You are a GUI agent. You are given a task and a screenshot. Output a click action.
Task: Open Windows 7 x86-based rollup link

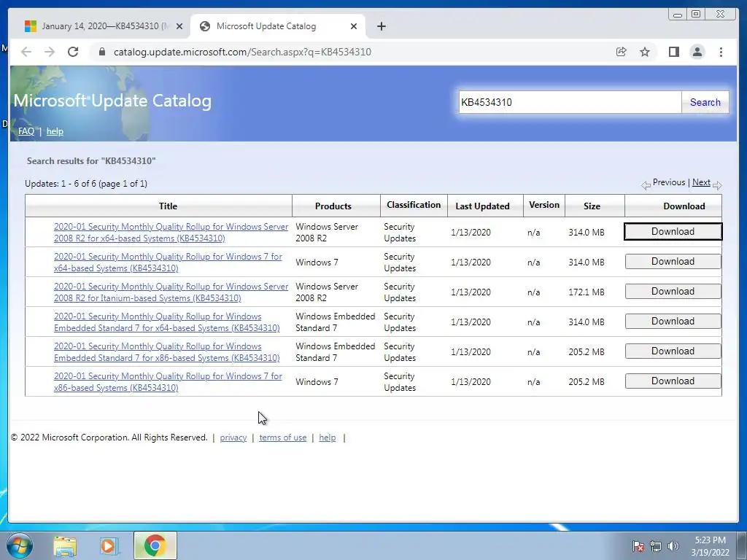point(168,382)
